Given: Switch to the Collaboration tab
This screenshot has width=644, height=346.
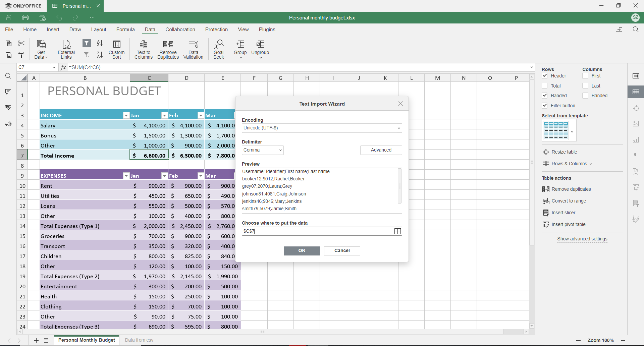Looking at the screenshot, I should [x=180, y=30].
